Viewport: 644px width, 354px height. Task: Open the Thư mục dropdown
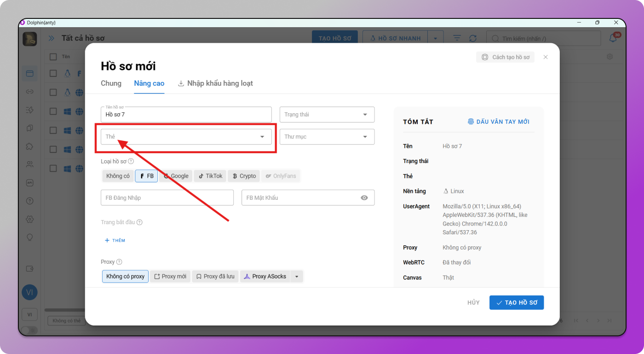(x=327, y=137)
